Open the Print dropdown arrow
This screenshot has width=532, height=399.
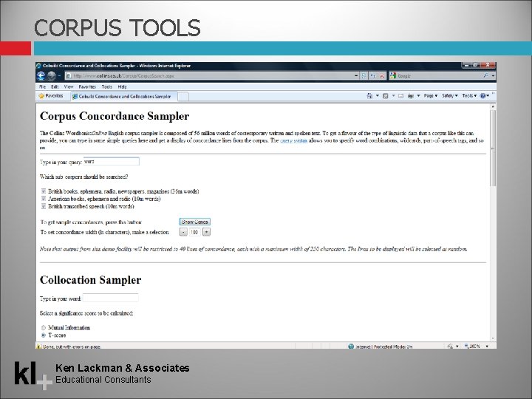pyautogui.click(x=418, y=96)
